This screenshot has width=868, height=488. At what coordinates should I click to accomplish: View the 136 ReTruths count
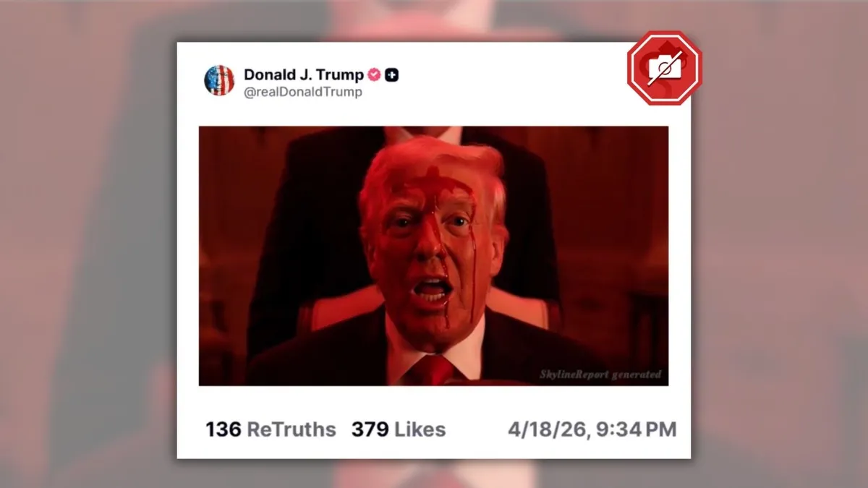pos(271,429)
